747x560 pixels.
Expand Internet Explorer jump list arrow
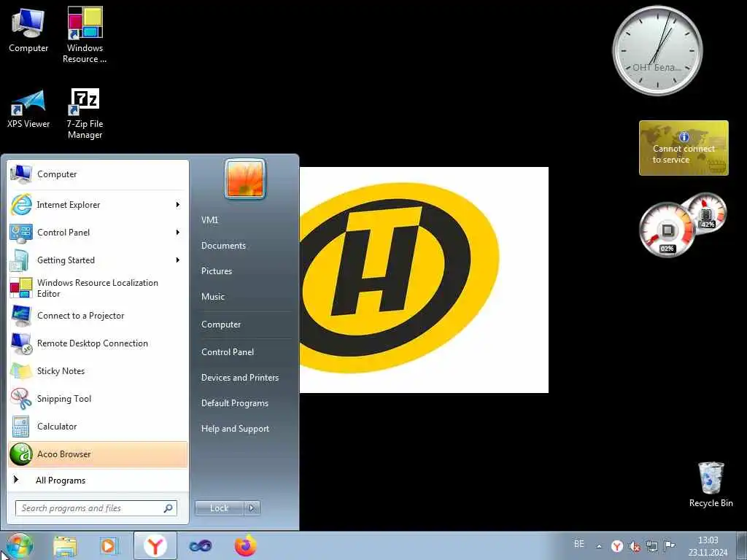pos(178,205)
